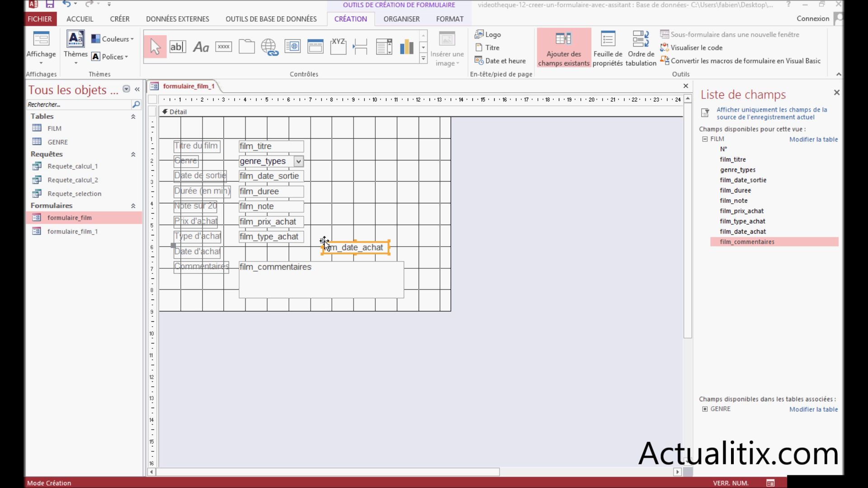Open the Feuille de propriétés
Image resolution: width=868 pixels, height=488 pixels.
[x=608, y=48]
